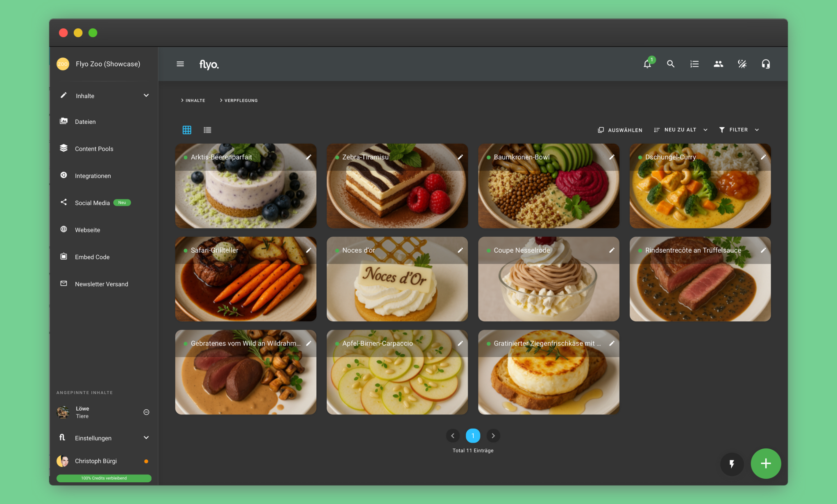Edit Dschungel-Curry with pencil icon
This screenshot has height=504, width=837.
(763, 157)
